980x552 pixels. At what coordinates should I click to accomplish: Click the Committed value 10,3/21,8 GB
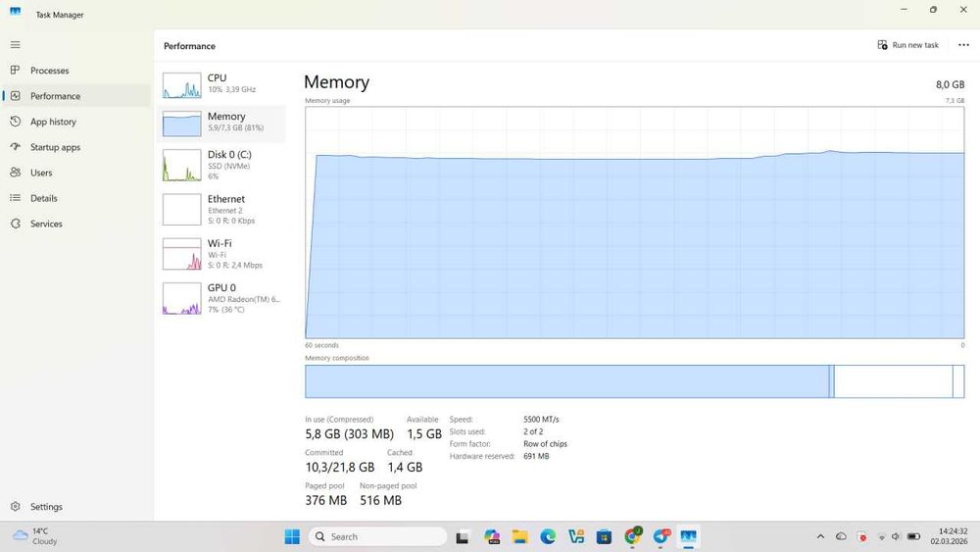click(340, 467)
